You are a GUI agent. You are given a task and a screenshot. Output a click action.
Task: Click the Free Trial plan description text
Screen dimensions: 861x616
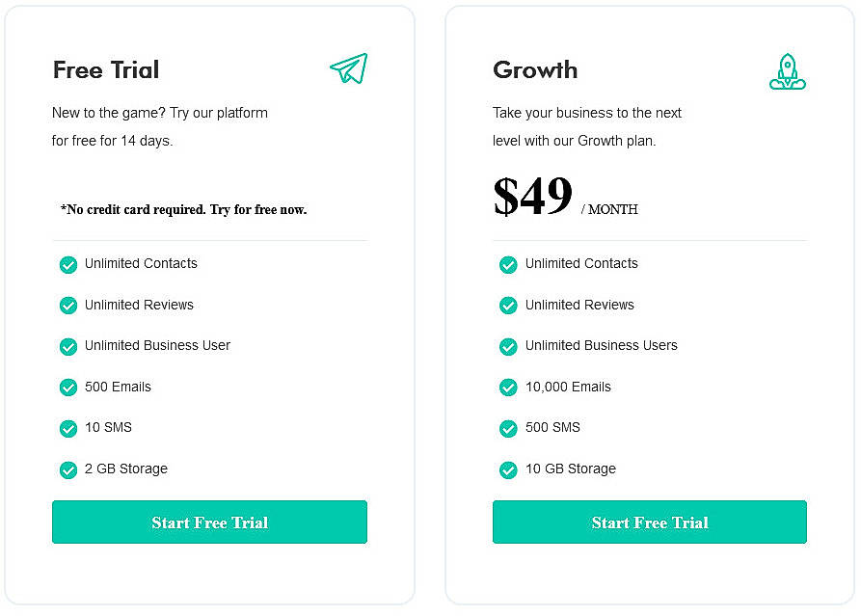click(159, 126)
